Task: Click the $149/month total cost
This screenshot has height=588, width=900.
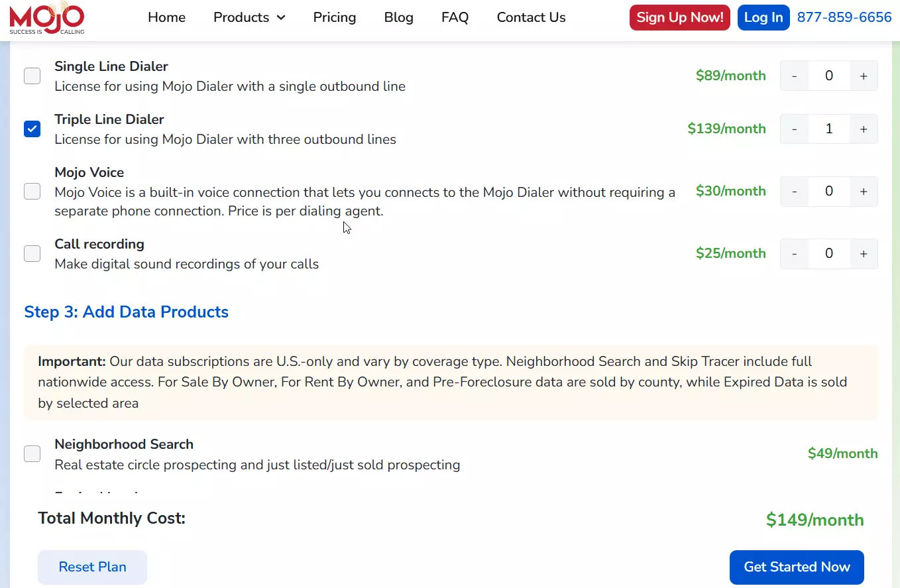Action: click(x=815, y=520)
